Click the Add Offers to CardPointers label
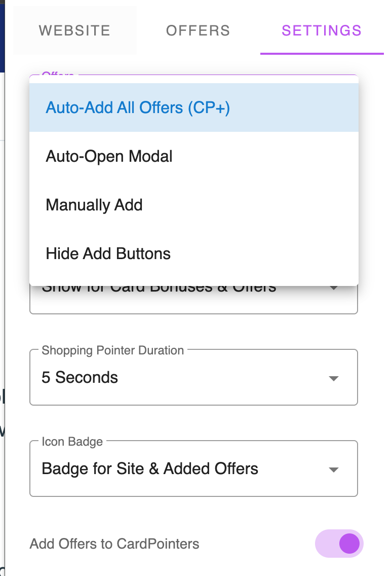Viewport: 392px width, 576px height. click(114, 544)
